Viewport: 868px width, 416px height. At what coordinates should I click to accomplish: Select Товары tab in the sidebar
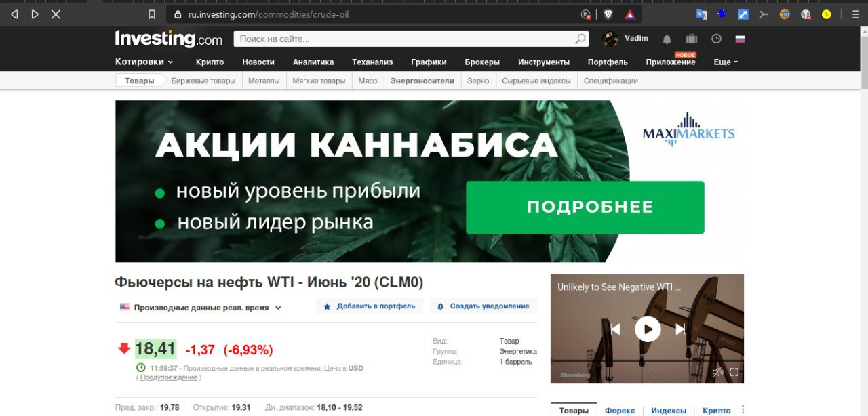click(x=574, y=410)
